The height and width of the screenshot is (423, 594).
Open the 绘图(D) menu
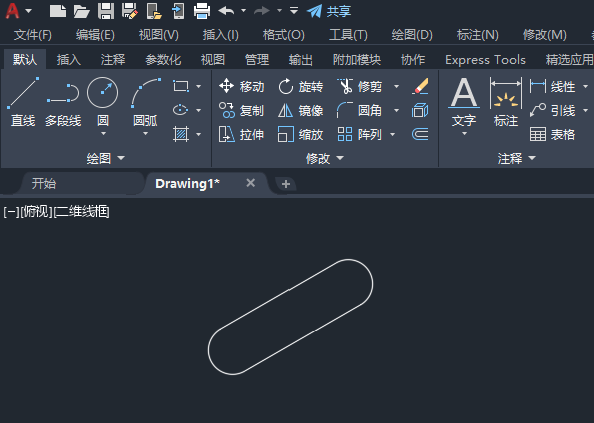tap(412, 35)
